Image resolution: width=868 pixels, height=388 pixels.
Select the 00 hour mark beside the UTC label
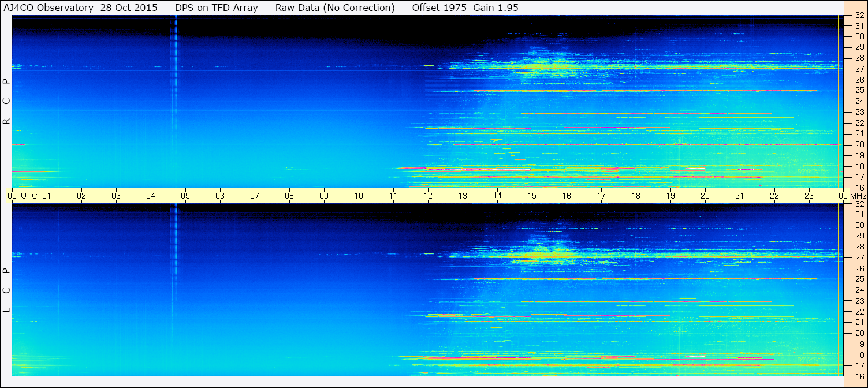(x=12, y=196)
